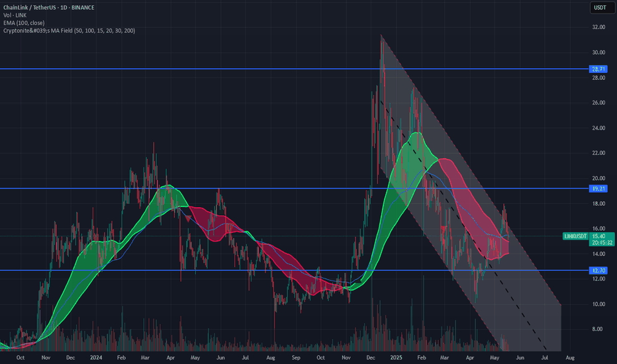Click the 15.40 current price label
Viewport: 617px width, 364px height.
pyautogui.click(x=598, y=236)
